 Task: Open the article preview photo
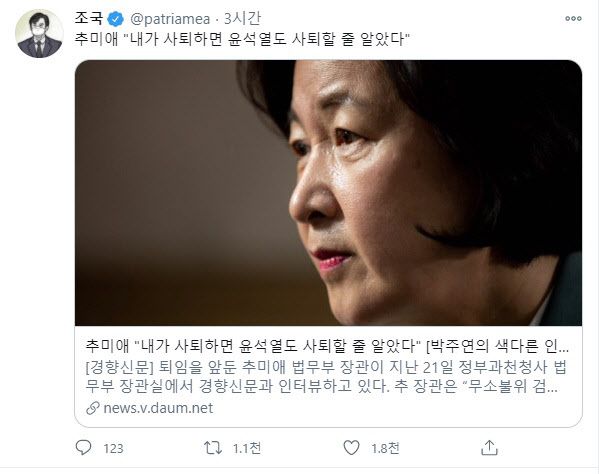coord(329,193)
